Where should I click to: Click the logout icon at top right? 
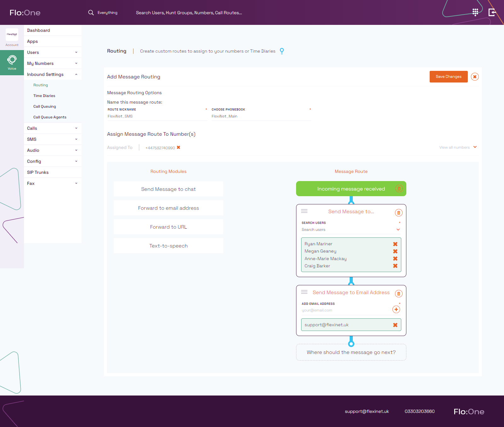point(492,13)
